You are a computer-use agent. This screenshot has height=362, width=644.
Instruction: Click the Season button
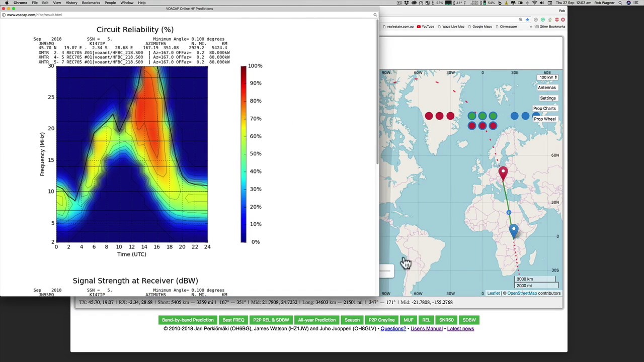(x=352, y=320)
